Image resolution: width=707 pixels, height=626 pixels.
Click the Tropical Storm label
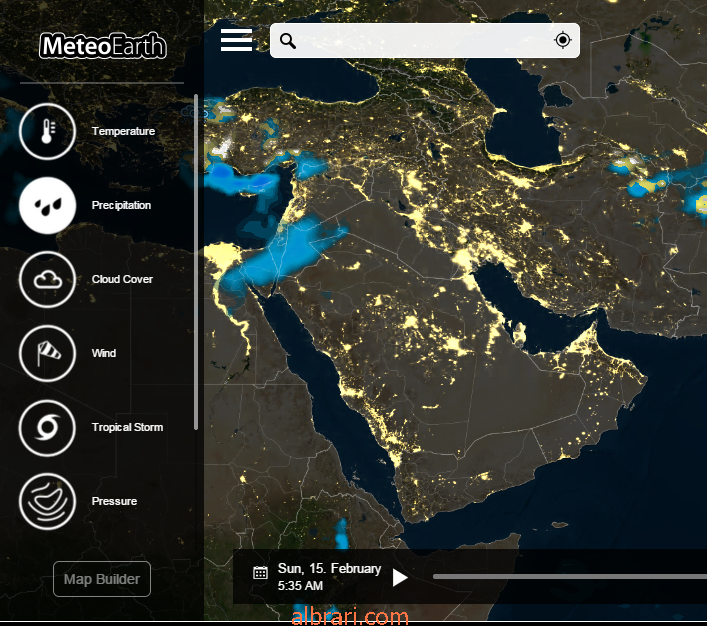[127, 427]
